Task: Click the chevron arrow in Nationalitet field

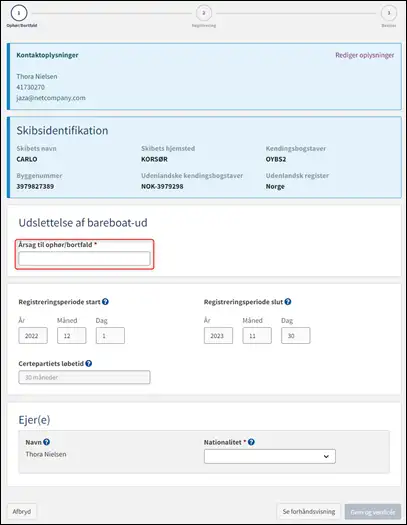Action: (x=326, y=456)
